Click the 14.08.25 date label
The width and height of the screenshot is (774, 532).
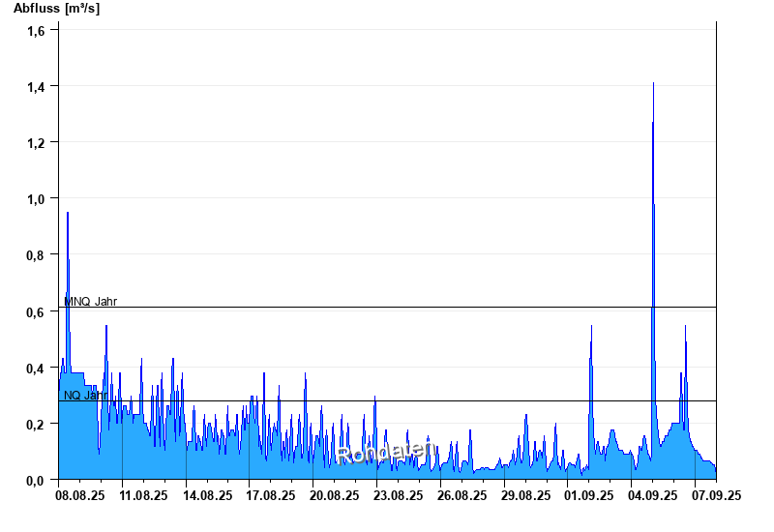pos(207,495)
